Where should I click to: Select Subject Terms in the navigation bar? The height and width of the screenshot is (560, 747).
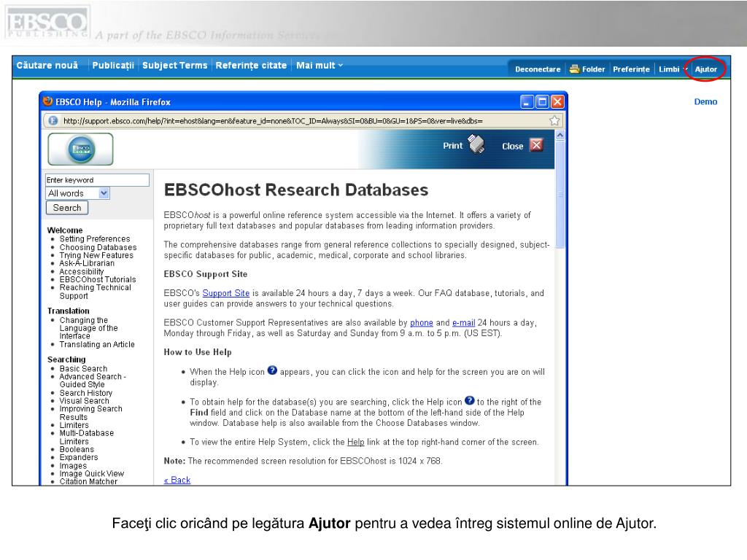(175, 66)
